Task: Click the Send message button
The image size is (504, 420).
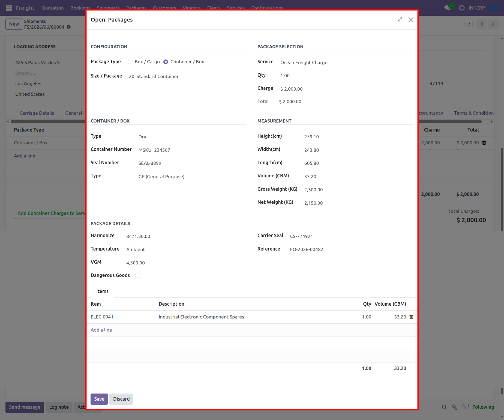Action: point(25,407)
